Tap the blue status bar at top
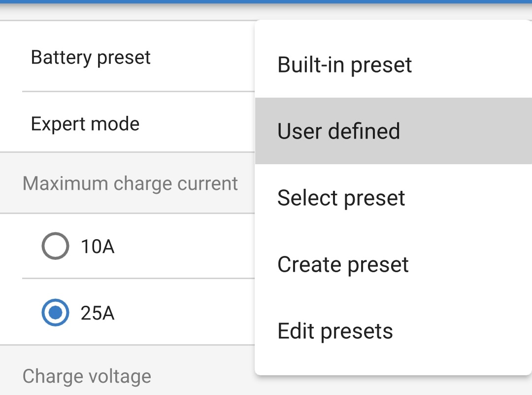The height and width of the screenshot is (395, 532). pyautogui.click(x=266, y=3)
